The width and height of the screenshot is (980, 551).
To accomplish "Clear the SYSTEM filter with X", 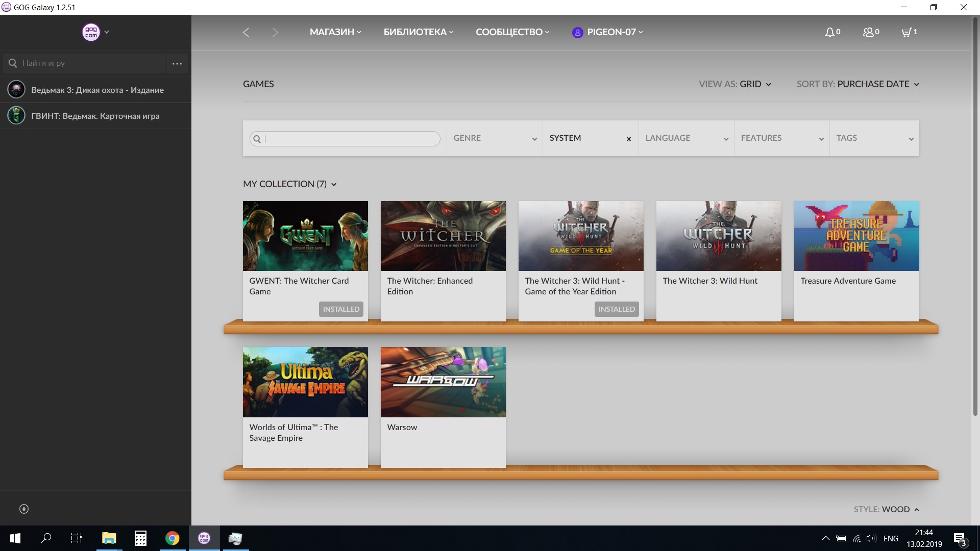I will click(629, 139).
